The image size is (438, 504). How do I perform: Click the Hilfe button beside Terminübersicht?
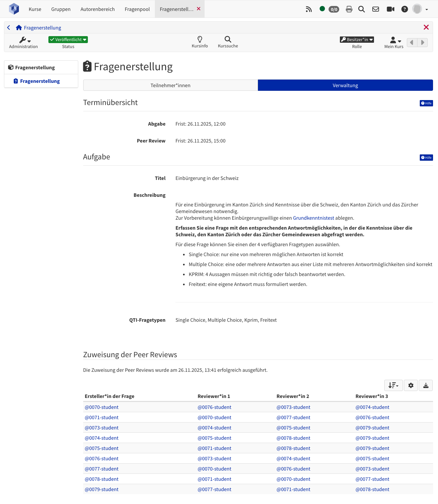pyautogui.click(x=426, y=103)
